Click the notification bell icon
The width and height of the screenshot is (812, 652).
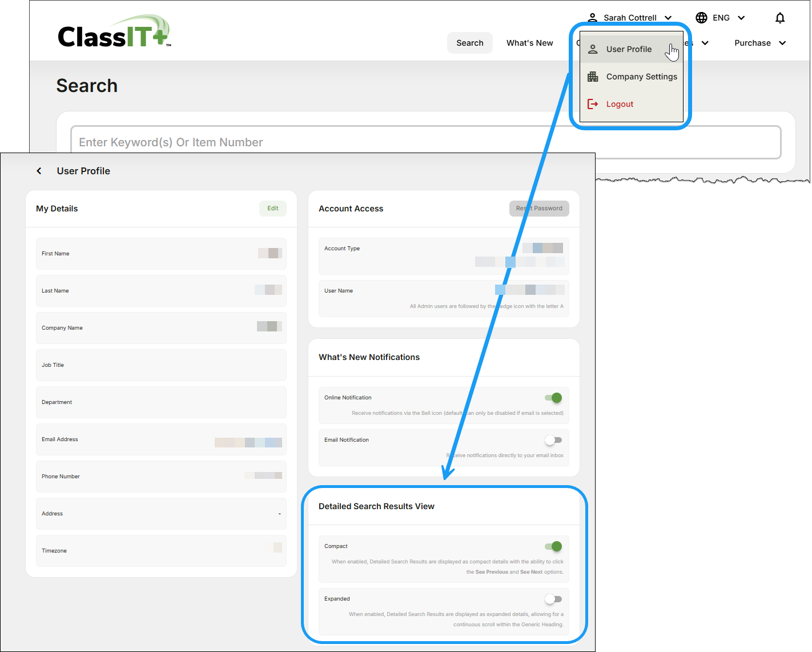click(x=779, y=18)
